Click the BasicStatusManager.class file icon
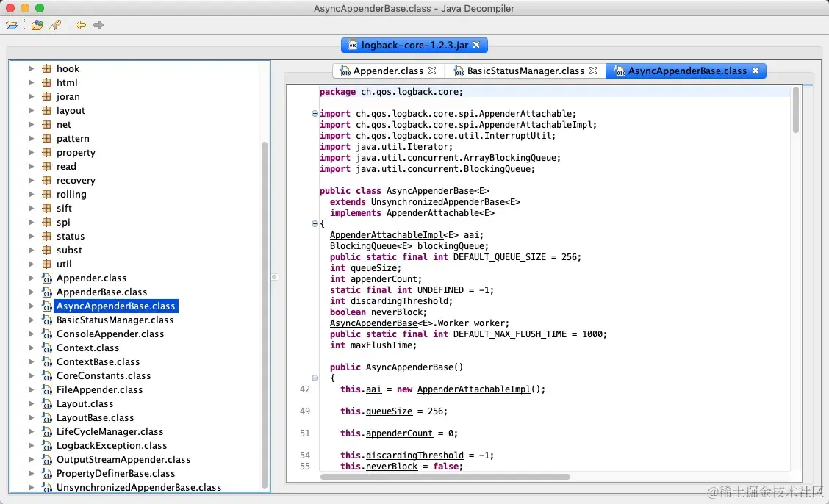Viewport: 829px width, 504px height. 46,320
